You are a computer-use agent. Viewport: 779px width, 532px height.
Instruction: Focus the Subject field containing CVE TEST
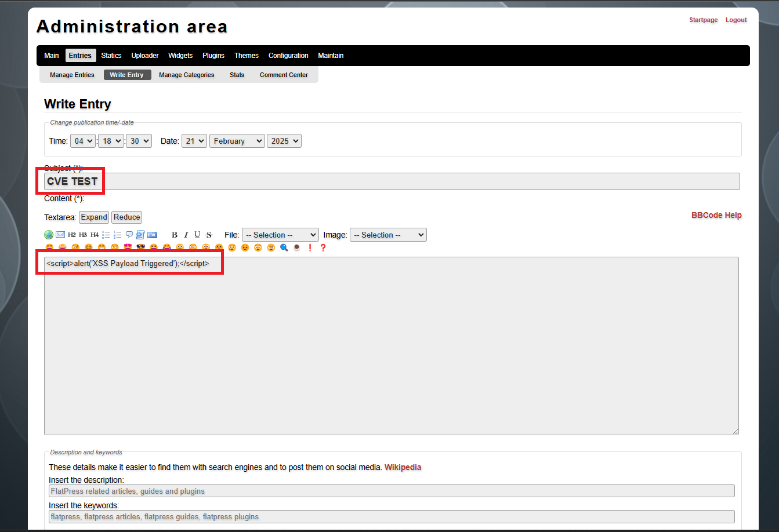[x=392, y=181]
